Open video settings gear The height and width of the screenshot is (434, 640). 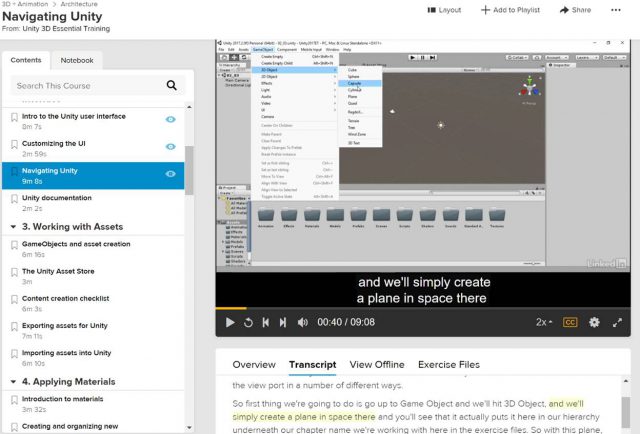(594, 322)
